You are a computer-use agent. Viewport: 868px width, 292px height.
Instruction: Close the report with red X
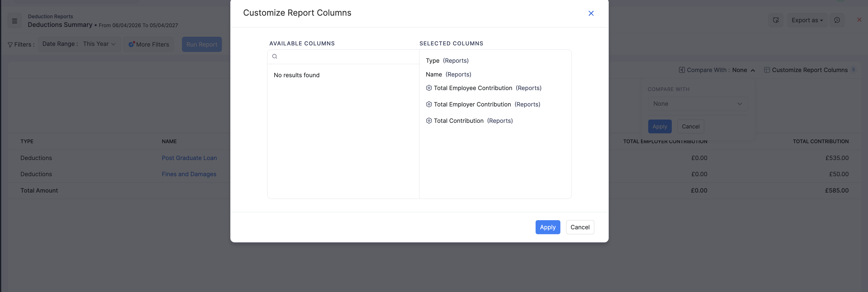pos(859,20)
